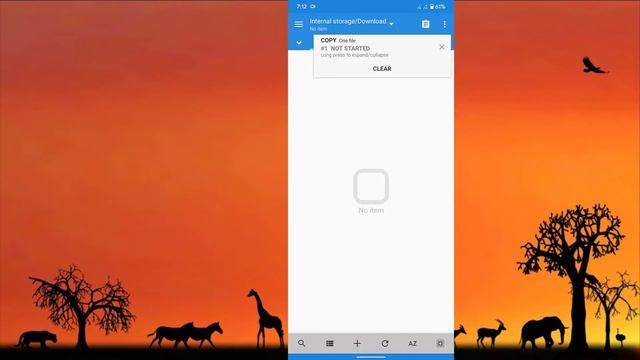Change view mode with list icon
The width and height of the screenshot is (640, 360).
(x=329, y=343)
